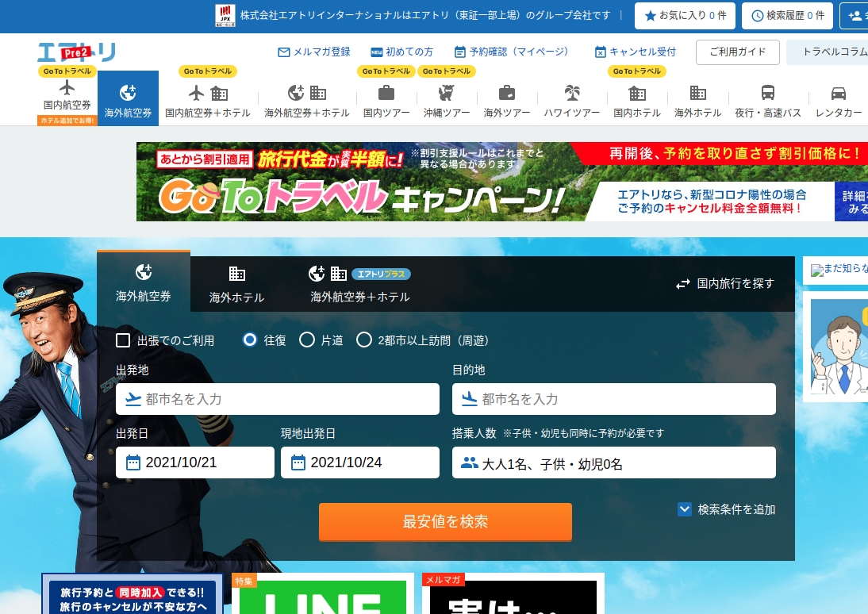Click the 出発地 city name input
The height and width of the screenshot is (614, 868).
pyautogui.click(x=278, y=399)
